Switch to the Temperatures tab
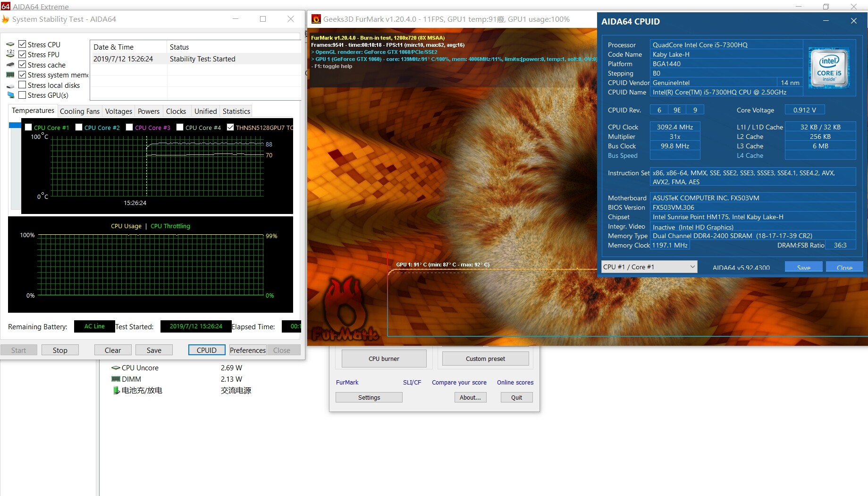The height and width of the screenshot is (496, 868). point(33,111)
